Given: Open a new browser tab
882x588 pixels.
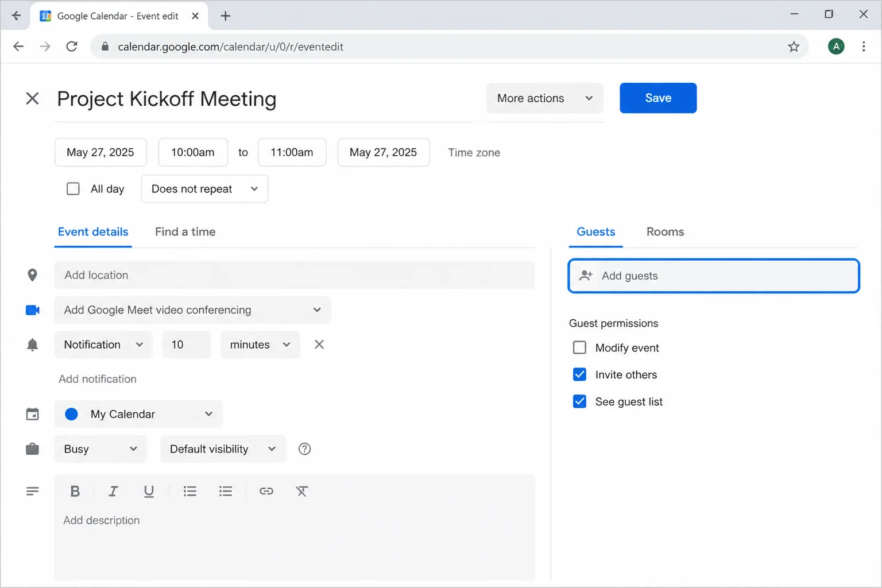Looking at the screenshot, I should pos(226,16).
